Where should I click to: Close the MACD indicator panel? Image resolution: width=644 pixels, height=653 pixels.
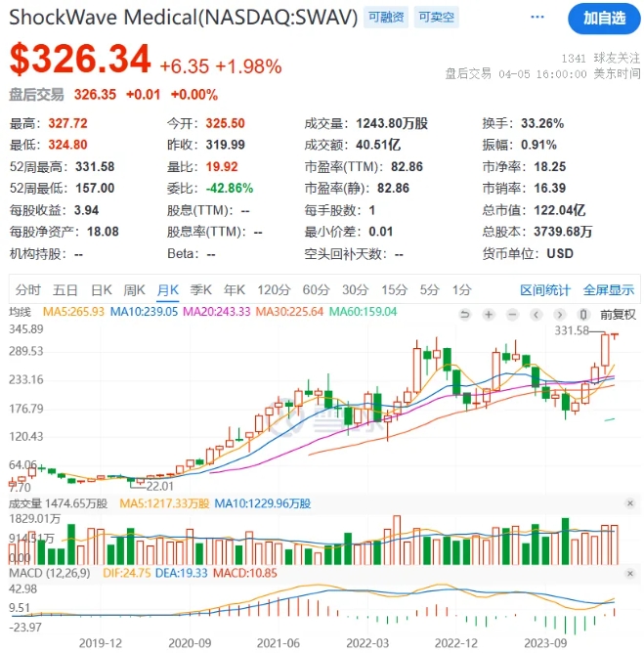coord(629,570)
